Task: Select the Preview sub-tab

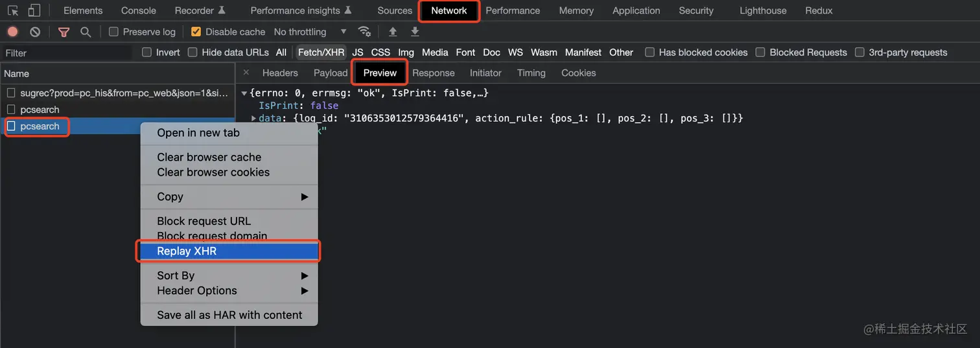Action: pyautogui.click(x=380, y=73)
